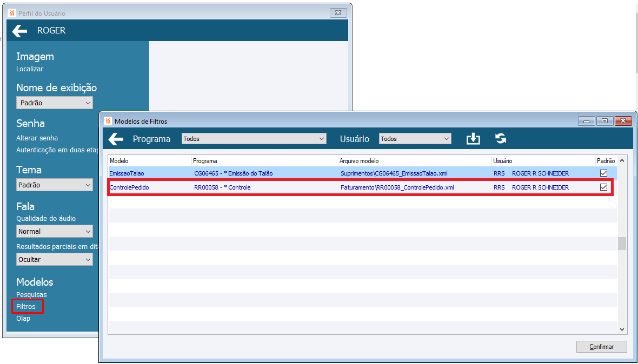Open Autenticação em duas etapas
The width and height of the screenshot is (638, 364).
(57, 150)
